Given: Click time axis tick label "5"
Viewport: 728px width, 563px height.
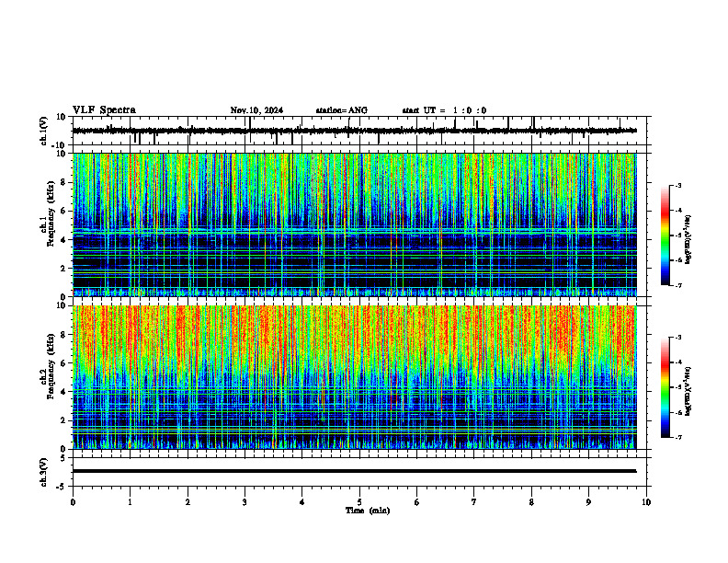Looking at the screenshot, I should 359,502.
